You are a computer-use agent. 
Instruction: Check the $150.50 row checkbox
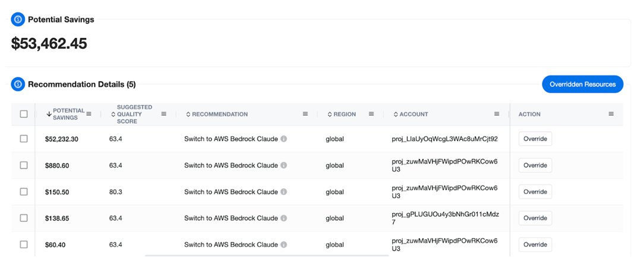24,192
